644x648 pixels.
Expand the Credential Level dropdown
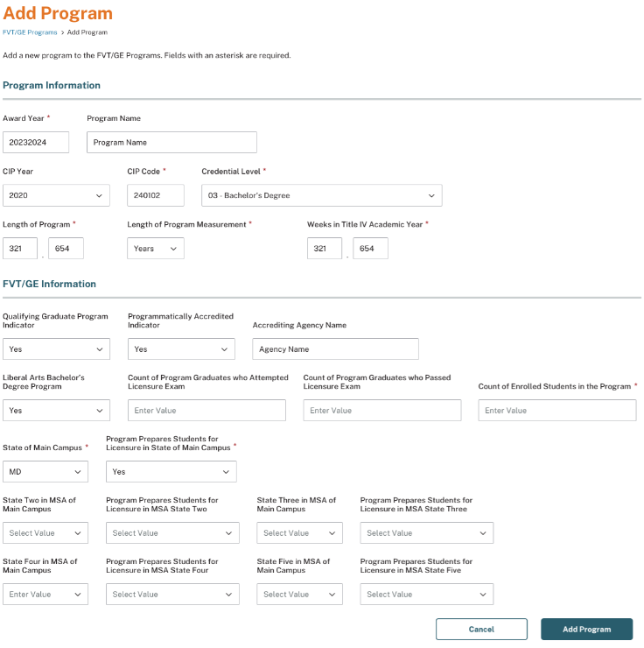[x=321, y=195]
